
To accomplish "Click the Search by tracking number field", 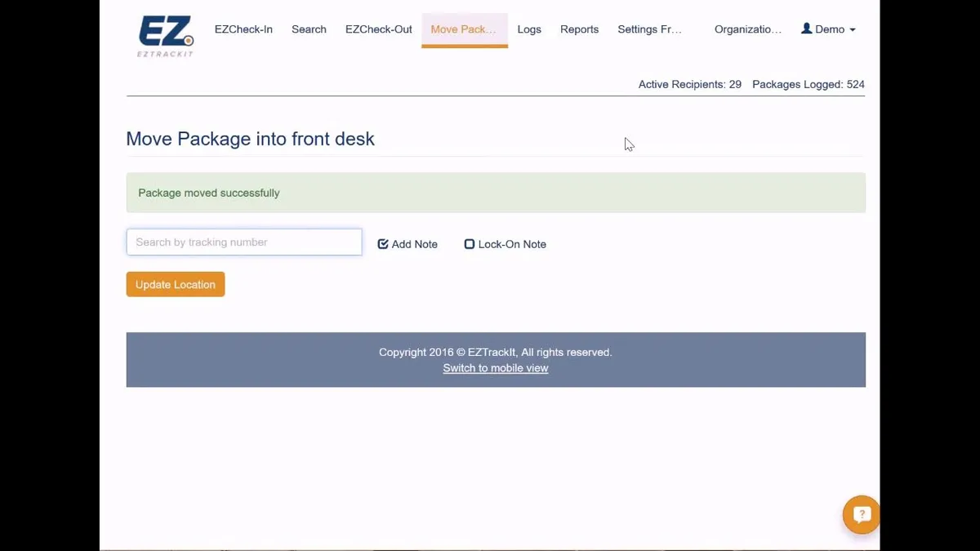I will click(244, 242).
